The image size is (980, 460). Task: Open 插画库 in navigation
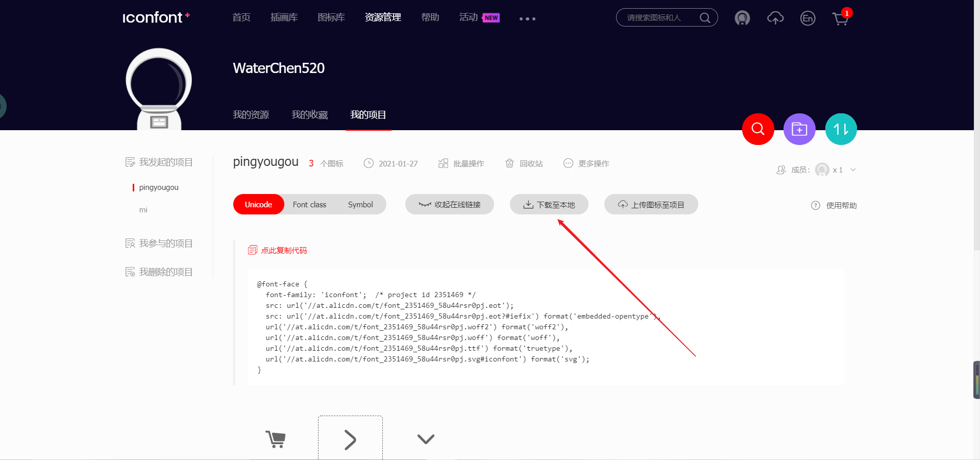[284, 17]
